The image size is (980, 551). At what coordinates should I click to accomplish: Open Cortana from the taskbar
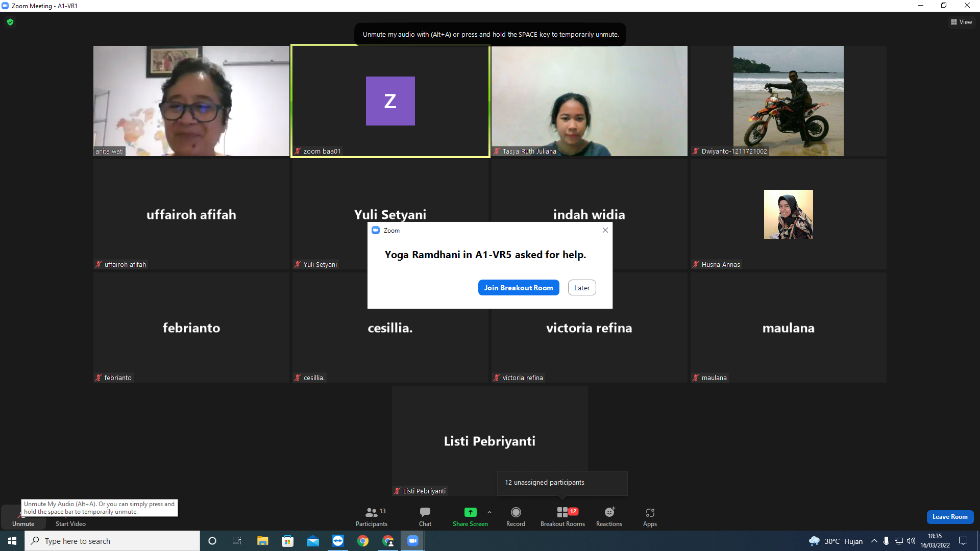(212, 541)
